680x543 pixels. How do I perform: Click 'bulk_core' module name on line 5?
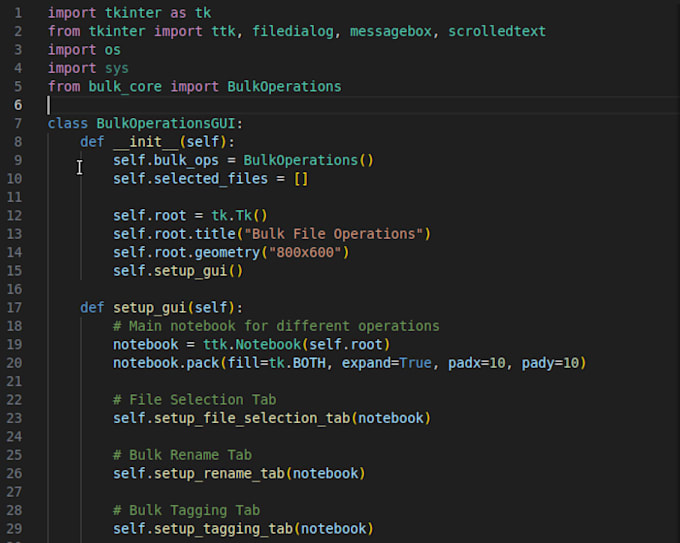click(125, 87)
